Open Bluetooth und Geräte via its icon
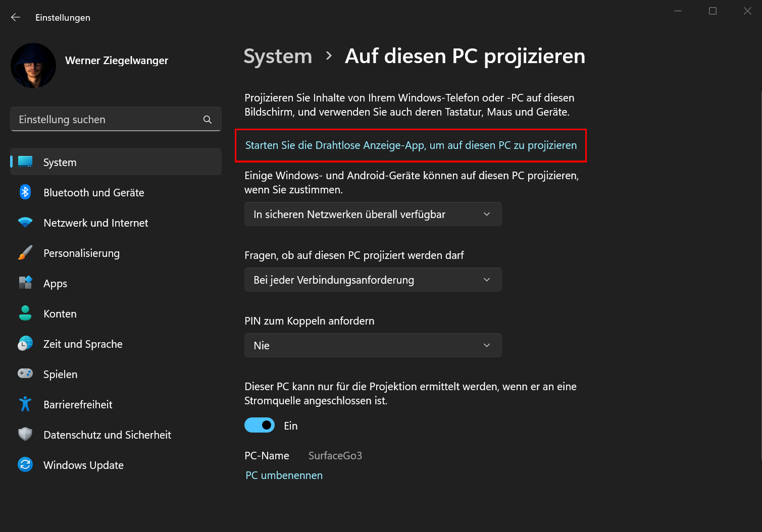 point(25,192)
